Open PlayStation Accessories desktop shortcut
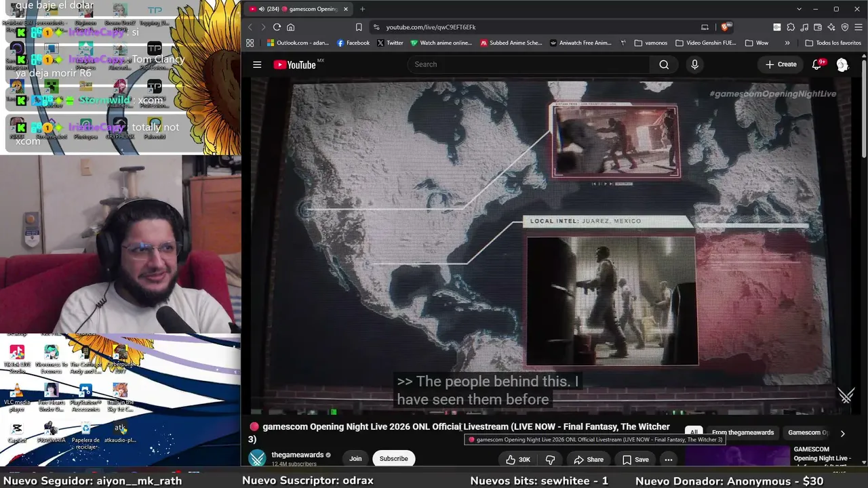Viewport: 868px width, 488px height. pyautogui.click(x=85, y=397)
